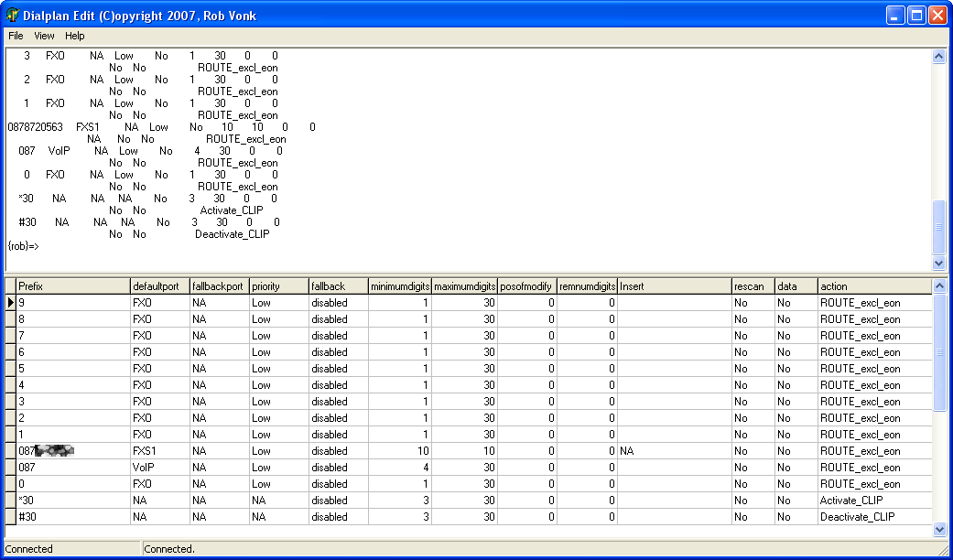Click 'Deactivate_CLIP' in the console output

coord(233,234)
